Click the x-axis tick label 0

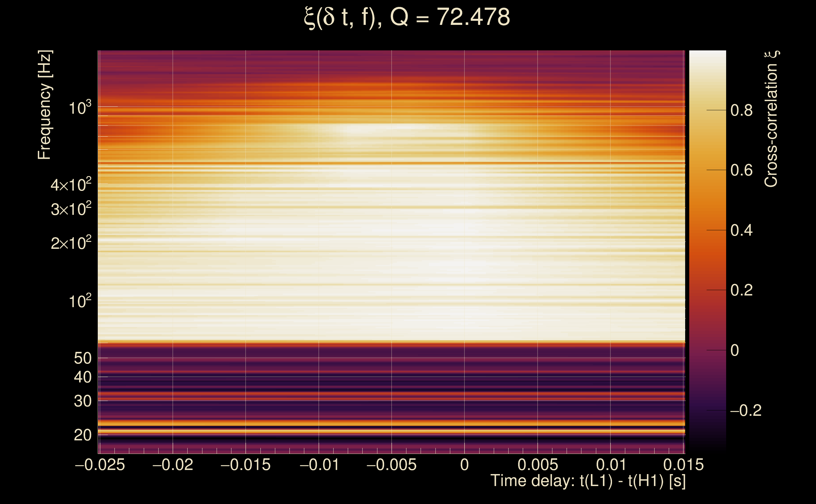coord(464,465)
